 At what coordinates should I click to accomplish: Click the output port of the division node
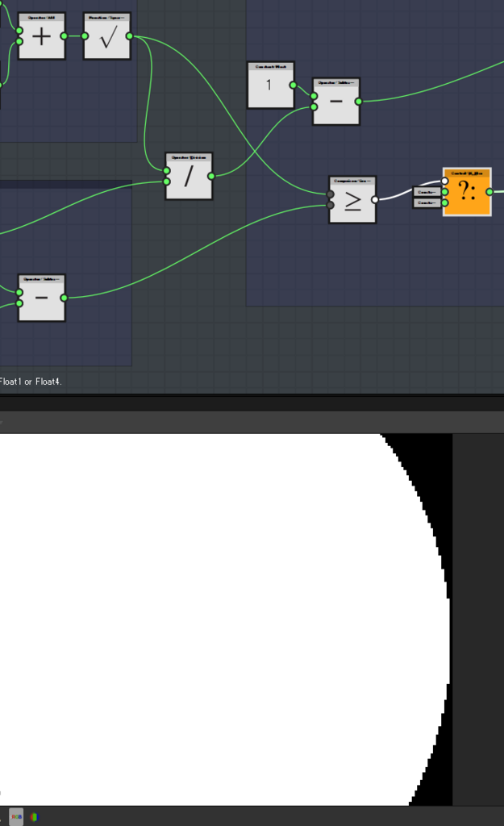[x=211, y=177]
